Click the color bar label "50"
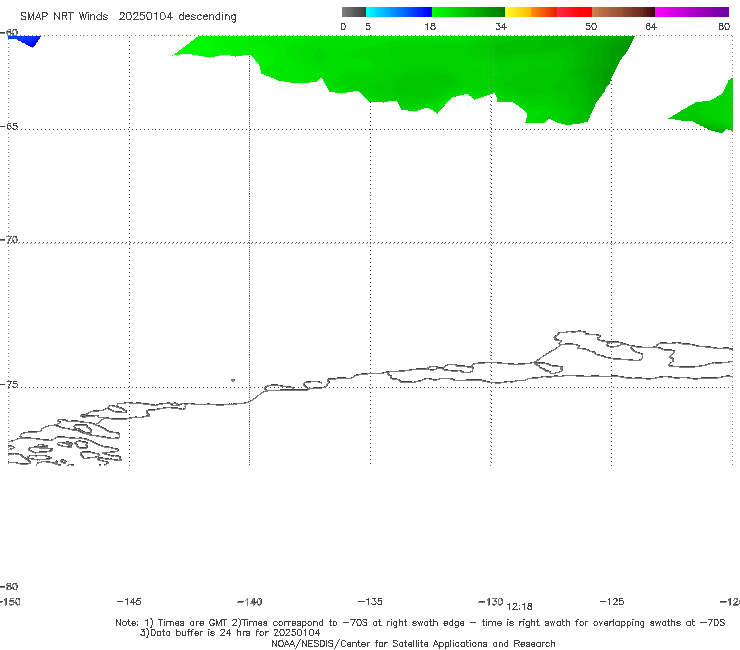This screenshot has height=650, width=740. click(591, 26)
